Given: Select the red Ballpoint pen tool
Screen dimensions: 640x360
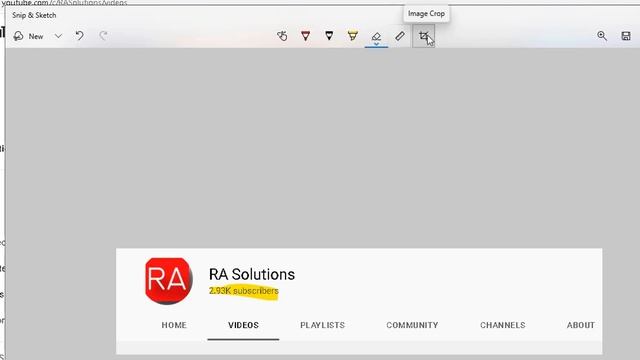Looking at the screenshot, I should (305, 36).
